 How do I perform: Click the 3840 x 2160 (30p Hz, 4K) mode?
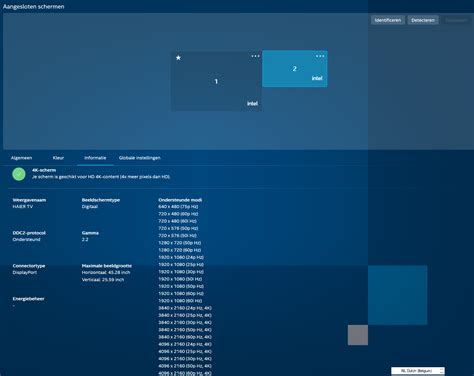click(185, 322)
